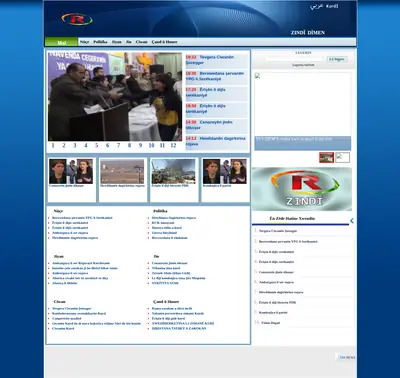The image size is (400, 378).
Task: Select the Jiyan menu item
Action: pyautogui.click(x=117, y=42)
